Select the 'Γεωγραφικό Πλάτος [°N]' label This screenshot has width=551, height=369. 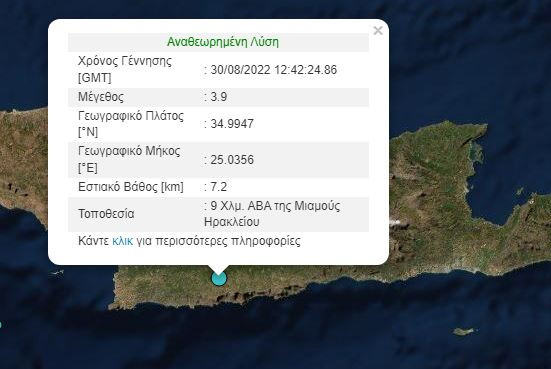point(131,124)
